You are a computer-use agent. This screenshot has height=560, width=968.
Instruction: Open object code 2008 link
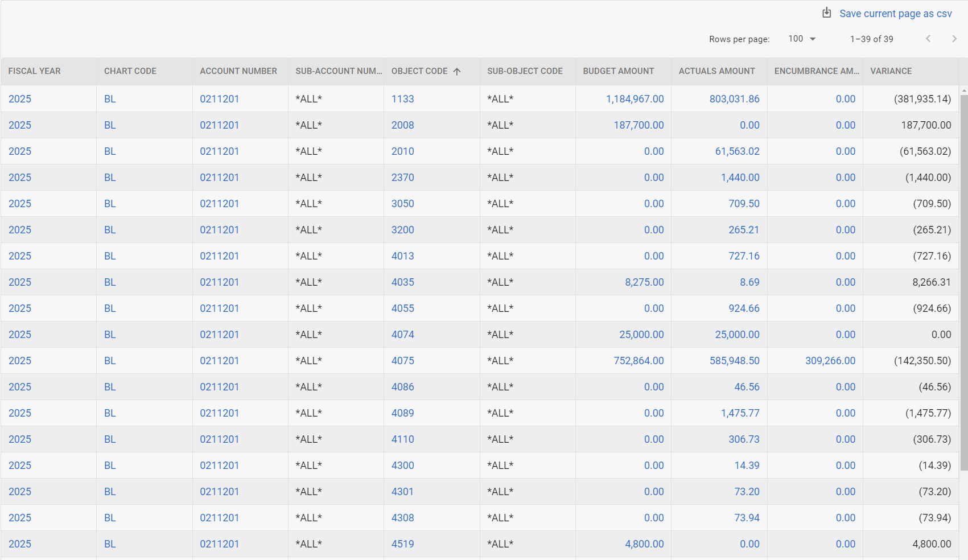(402, 125)
